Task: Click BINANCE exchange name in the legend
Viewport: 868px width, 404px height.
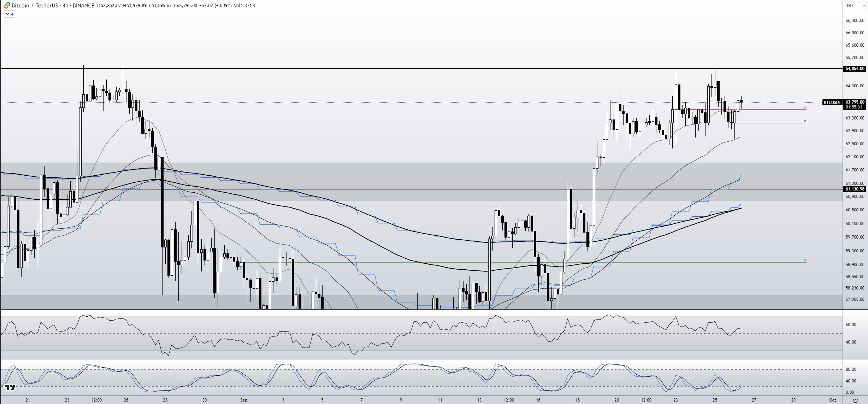Action: click(x=83, y=5)
